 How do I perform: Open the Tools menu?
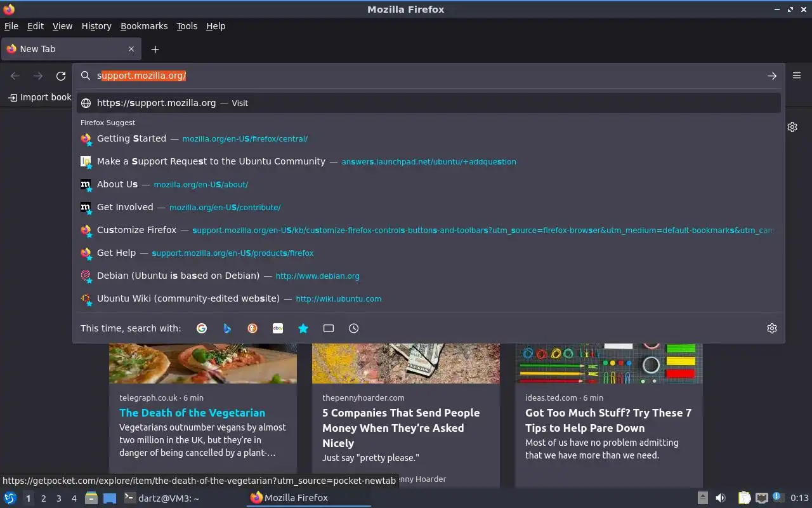[187, 26]
